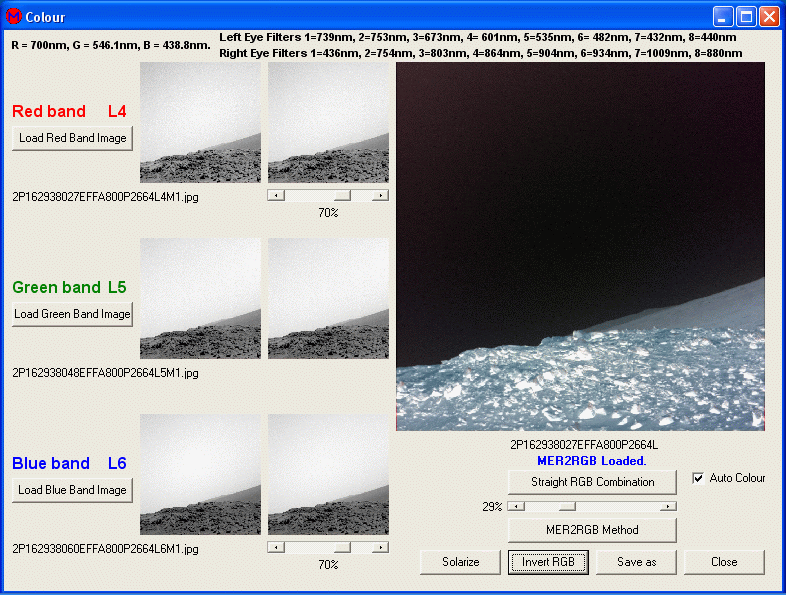Click the 29% value label
Viewport: 786px width, 595px height.
pyautogui.click(x=492, y=507)
